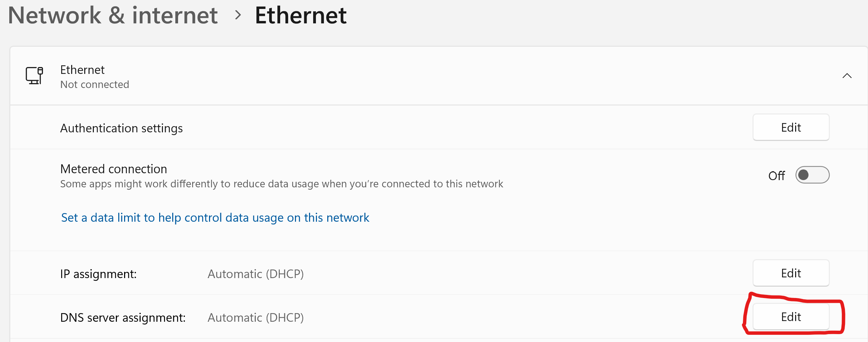Click the Metered connection heading

point(113,169)
